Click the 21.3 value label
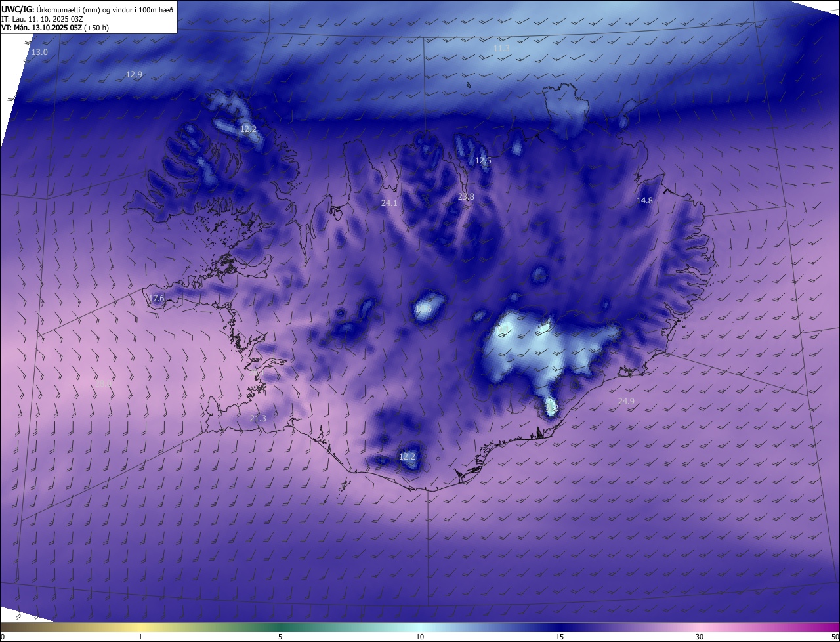 [x=258, y=419]
